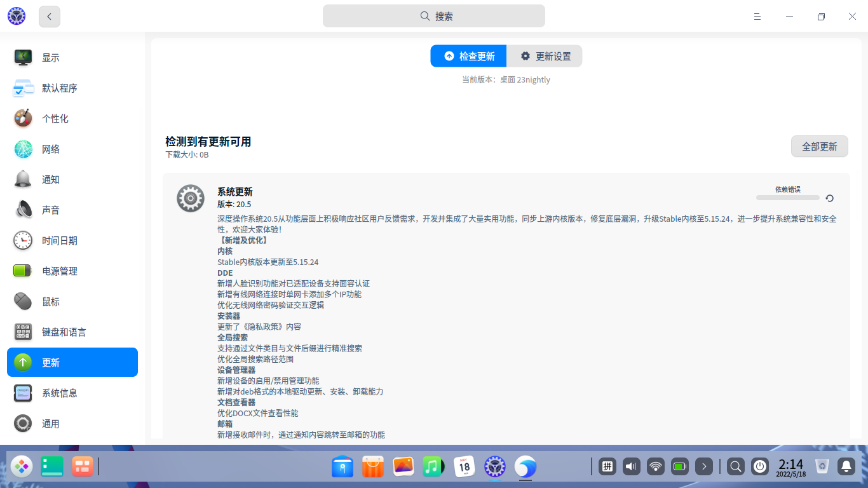Click the 系统更新 gear icon
This screenshot has height=488, width=868.
pyautogui.click(x=191, y=198)
